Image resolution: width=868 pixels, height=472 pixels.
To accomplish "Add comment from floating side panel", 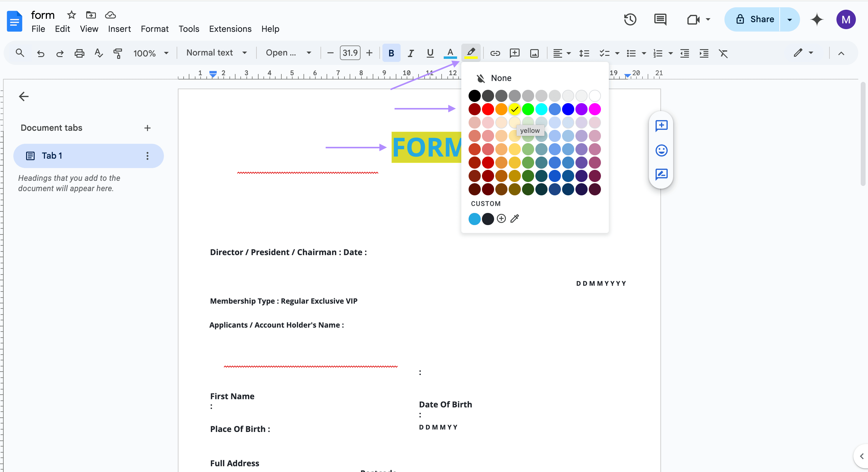I will (661, 126).
